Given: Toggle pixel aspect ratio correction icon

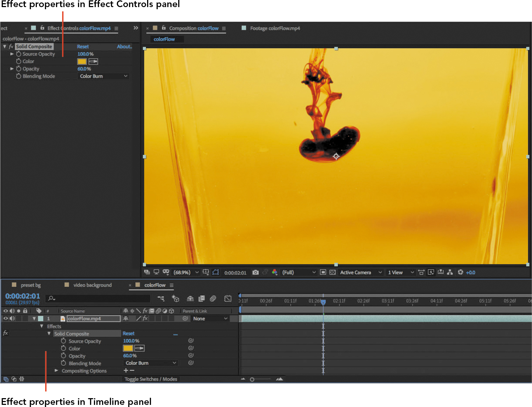Looking at the screenshot, I should coord(421,272).
